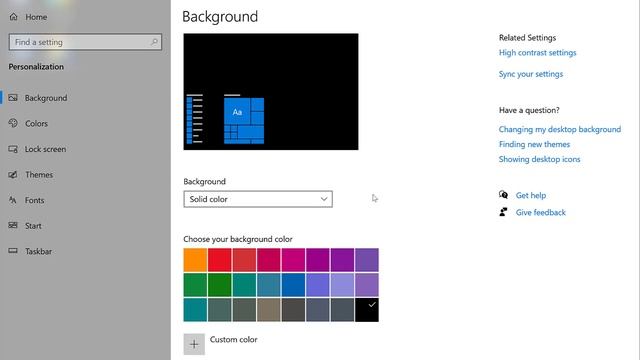640x360 pixels.
Task: Select Themes in the Personalization sidebar
Action: (31, 175)
